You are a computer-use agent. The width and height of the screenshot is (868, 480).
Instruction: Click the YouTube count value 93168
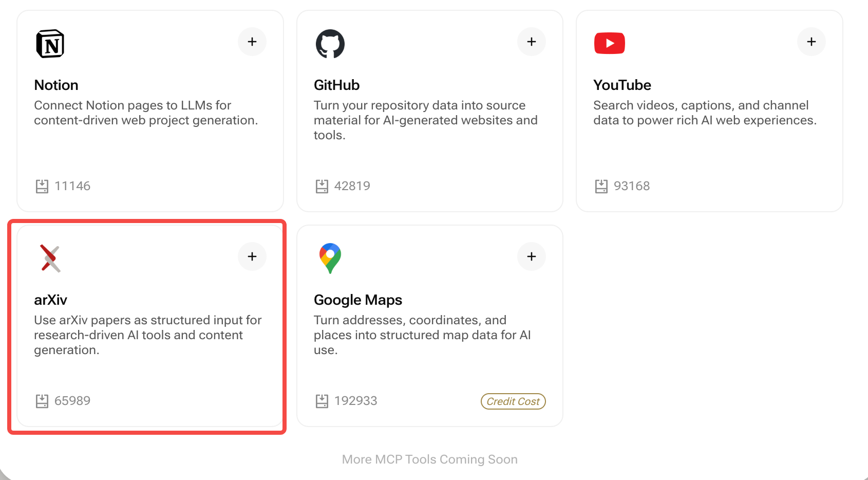[x=632, y=186]
